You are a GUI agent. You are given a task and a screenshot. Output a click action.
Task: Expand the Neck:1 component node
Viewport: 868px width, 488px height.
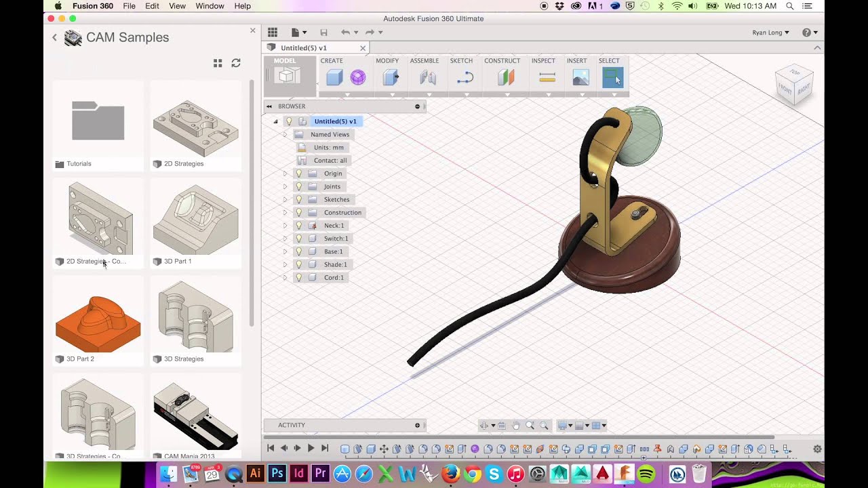285,225
